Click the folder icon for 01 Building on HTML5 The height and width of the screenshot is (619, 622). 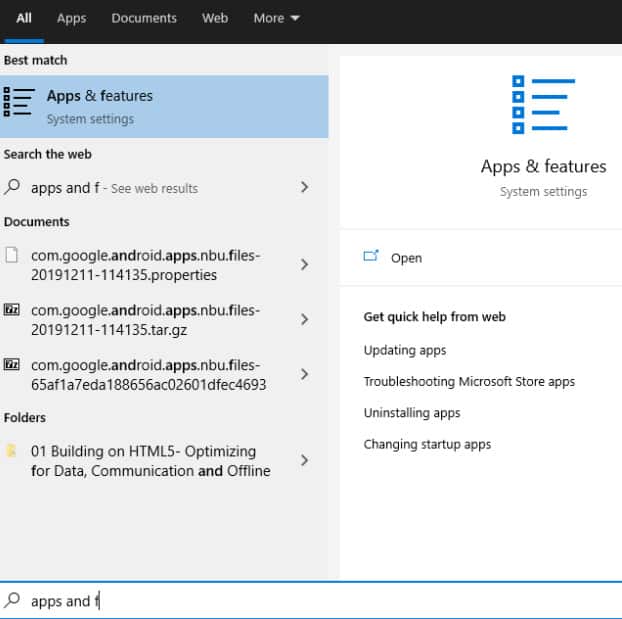pyautogui.click(x=13, y=451)
